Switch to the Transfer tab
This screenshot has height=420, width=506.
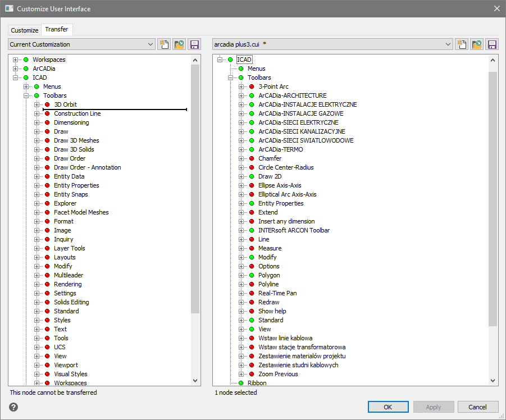click(57, 29)
